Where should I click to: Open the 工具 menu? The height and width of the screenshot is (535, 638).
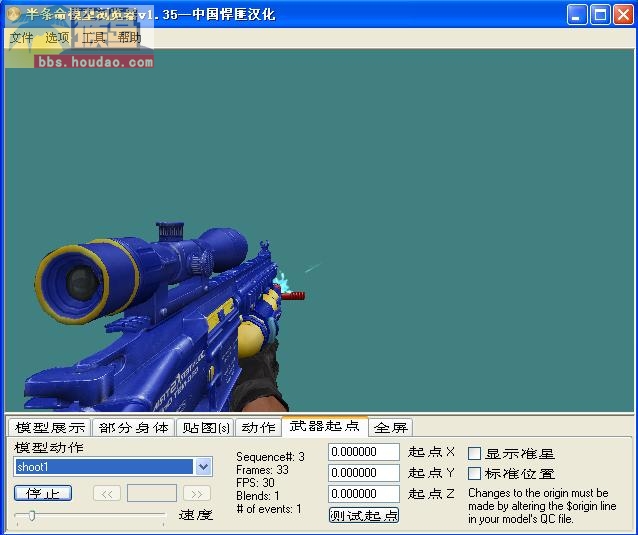pos(94,38)
